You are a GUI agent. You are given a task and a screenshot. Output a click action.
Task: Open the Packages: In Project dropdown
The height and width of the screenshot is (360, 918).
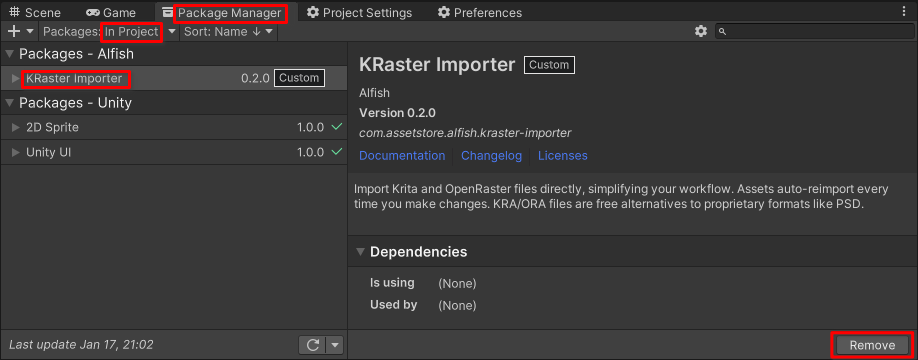(109, 32)
